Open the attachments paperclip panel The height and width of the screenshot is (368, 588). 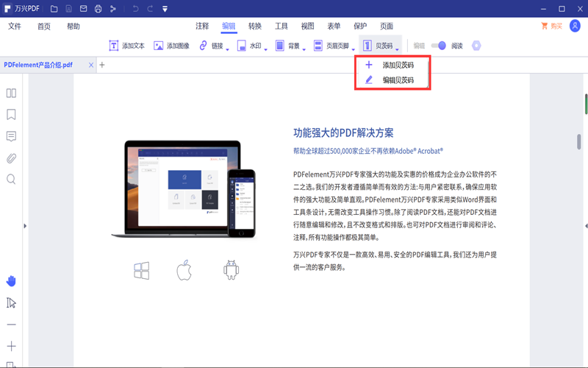(11, 158)
